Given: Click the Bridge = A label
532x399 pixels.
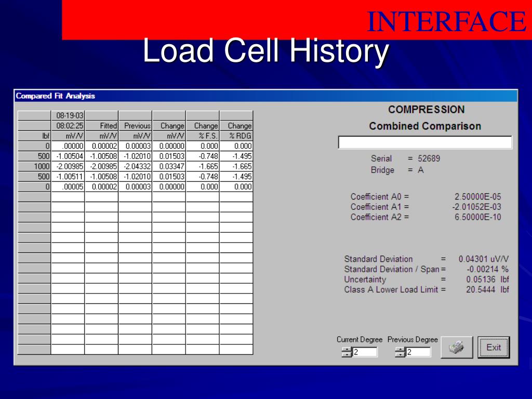Looking at the screenshot, I should coord(397,170).
